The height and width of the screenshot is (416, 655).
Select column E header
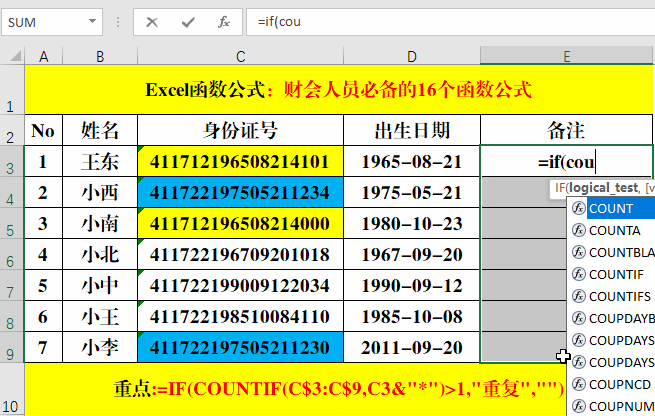566,56
